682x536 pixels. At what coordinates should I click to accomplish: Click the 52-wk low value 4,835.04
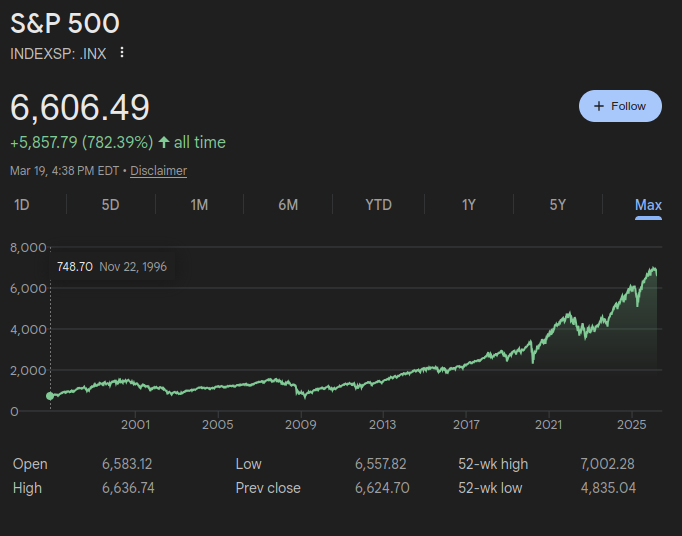tap(608, 488)
